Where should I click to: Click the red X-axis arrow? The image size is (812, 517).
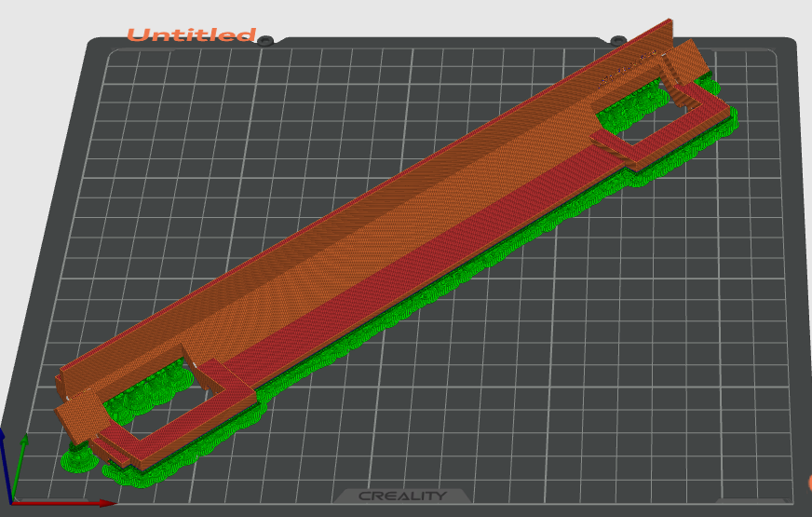(x=65, y=503)
